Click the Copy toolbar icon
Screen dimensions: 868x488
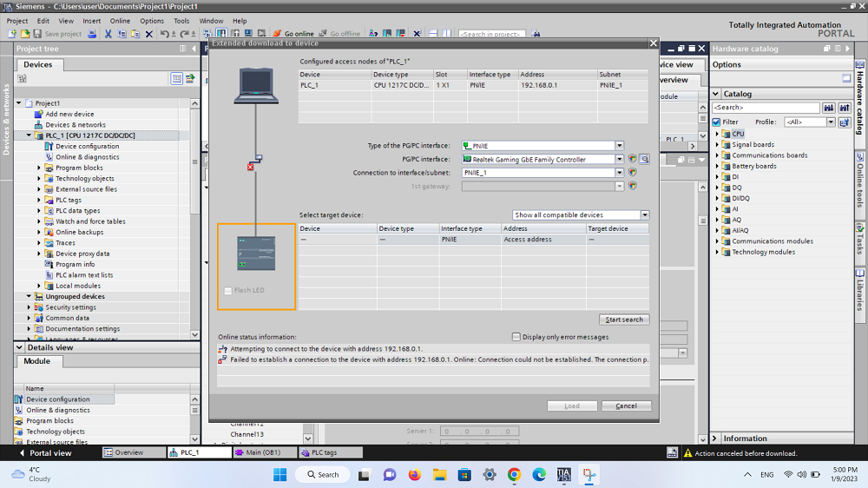point(122,34)
